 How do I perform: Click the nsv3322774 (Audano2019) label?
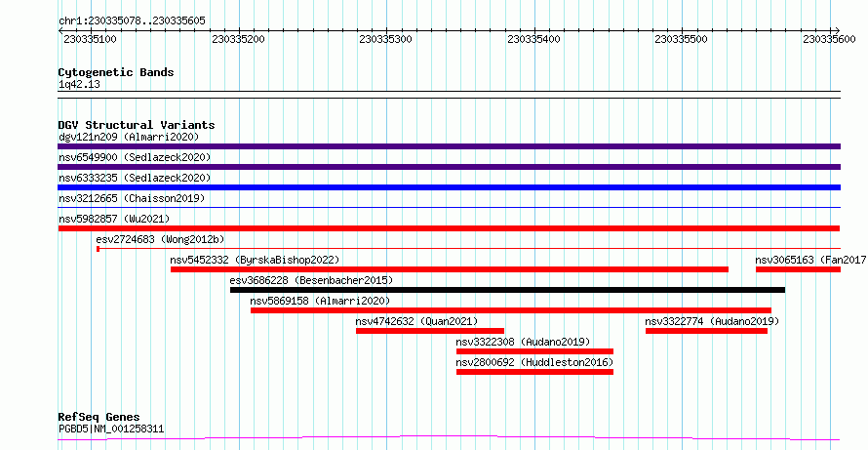point(713,321)
